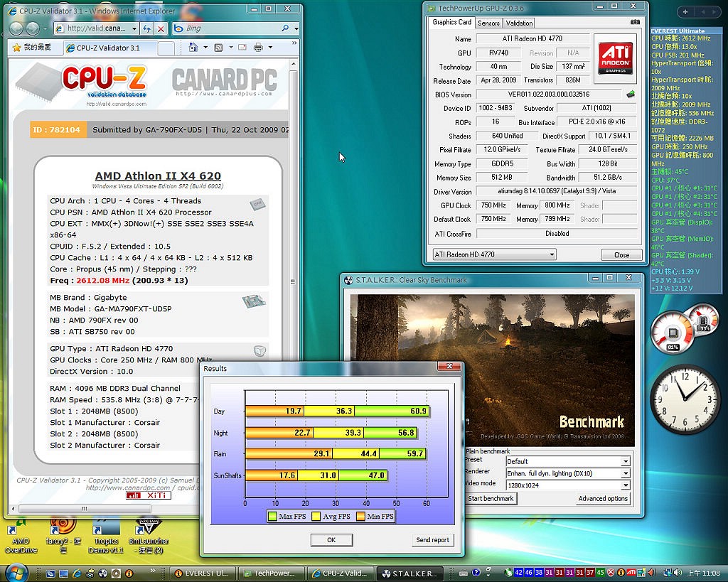The image size is (728, 582).
Task: Stop loading with the red X button
Action: point(161,28)
